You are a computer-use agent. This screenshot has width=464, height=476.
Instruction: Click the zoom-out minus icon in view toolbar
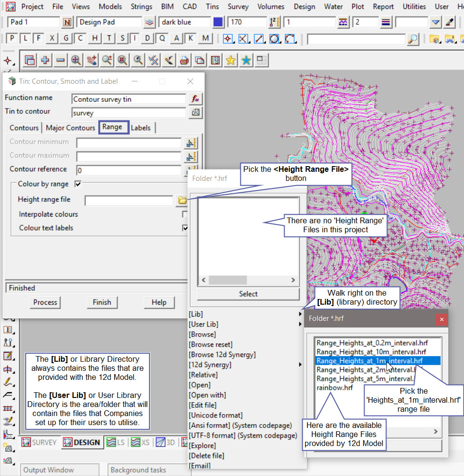click(x=60, y=60)
